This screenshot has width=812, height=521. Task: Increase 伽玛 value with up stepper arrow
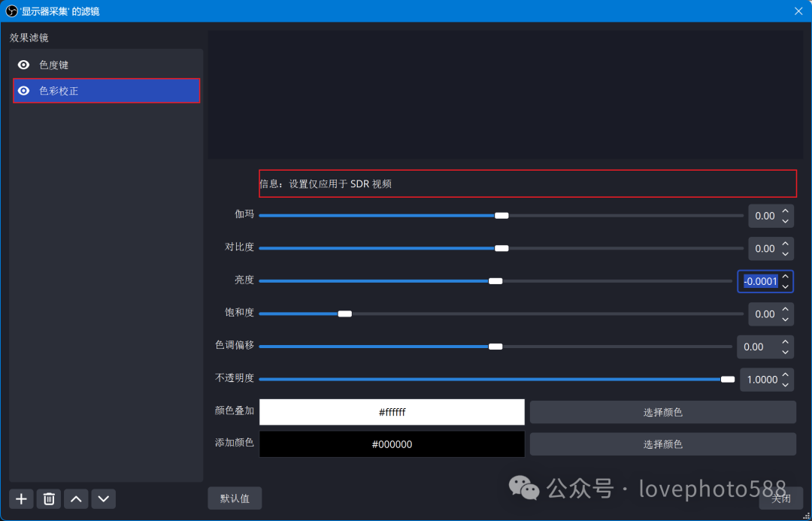785,211
